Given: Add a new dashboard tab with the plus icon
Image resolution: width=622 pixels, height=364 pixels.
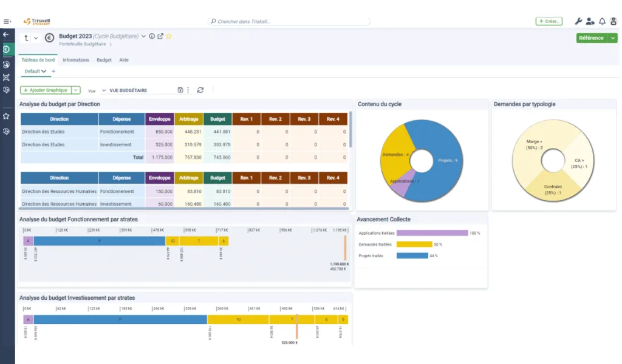Looking at the screenshot, I should point(53,72).
